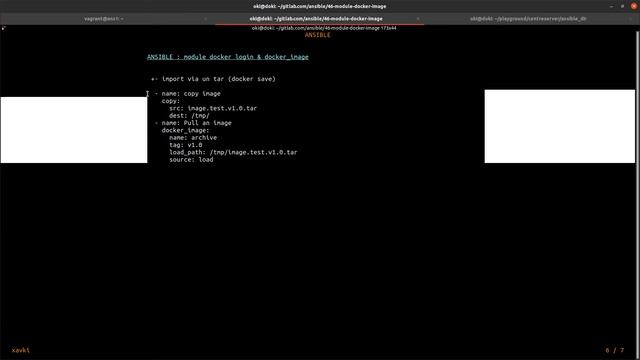640x360 pixels.
Task: Maximize the terminal window
Action: (x=622, y=6)
